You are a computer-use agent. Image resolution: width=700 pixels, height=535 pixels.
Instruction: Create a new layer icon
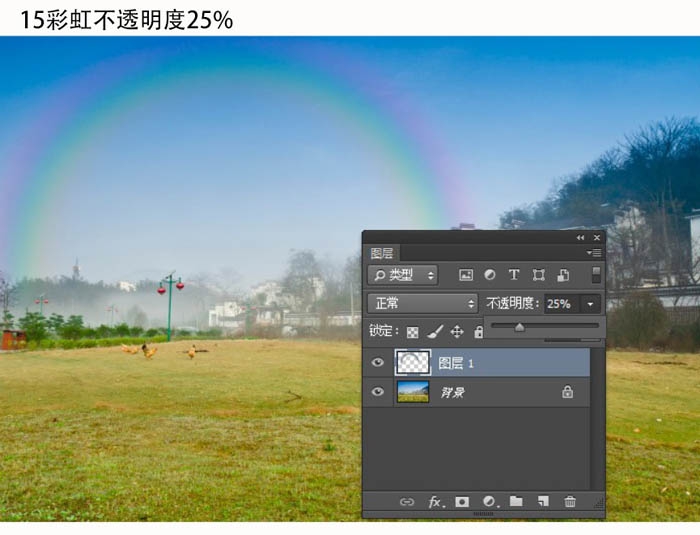click(543, 502)
